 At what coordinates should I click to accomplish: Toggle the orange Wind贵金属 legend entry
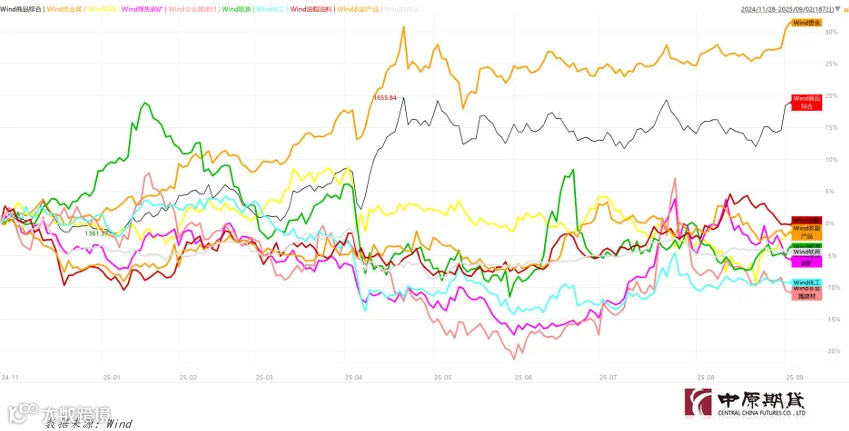64,9
